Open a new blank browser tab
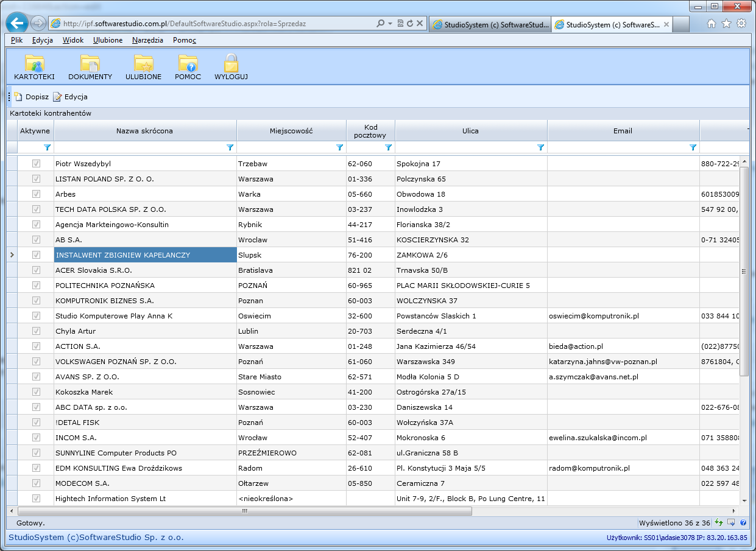Image resolution: width=756 pixels, height=551 pixels. tap(682, 25)
